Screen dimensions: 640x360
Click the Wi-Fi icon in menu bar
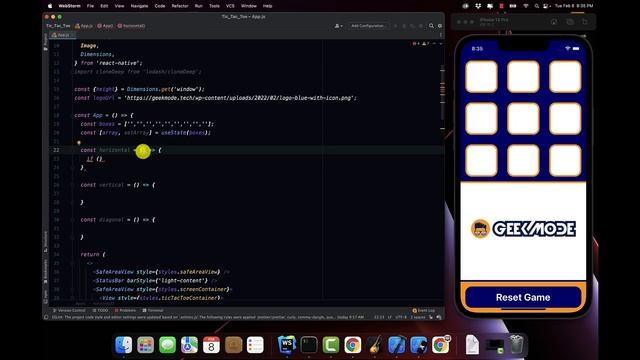[x=526, y=6]
